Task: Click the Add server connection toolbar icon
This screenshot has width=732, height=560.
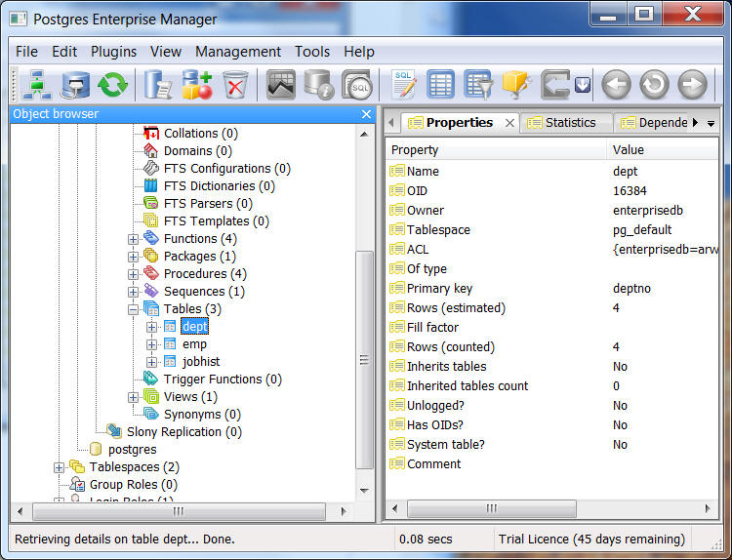Action: tap(36, 86)
